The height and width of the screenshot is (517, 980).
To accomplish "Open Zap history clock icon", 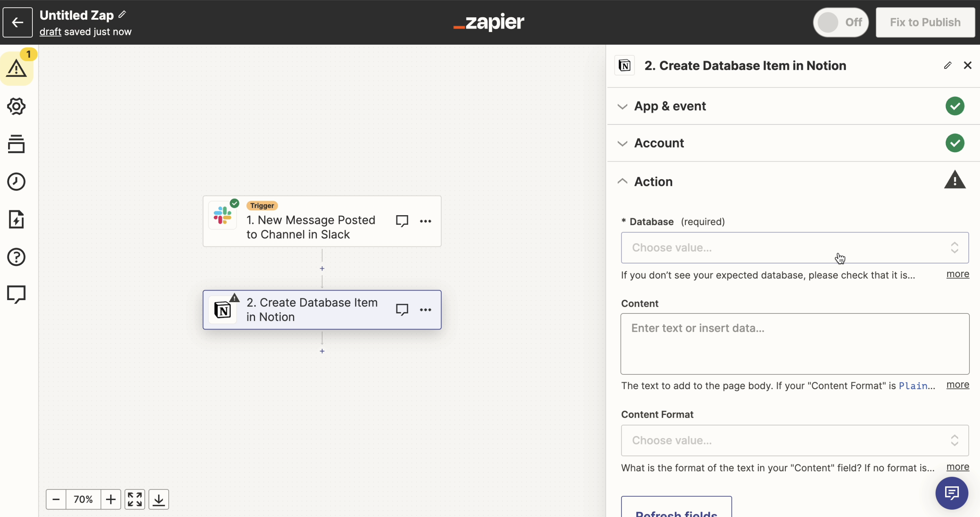I will 16,181.
